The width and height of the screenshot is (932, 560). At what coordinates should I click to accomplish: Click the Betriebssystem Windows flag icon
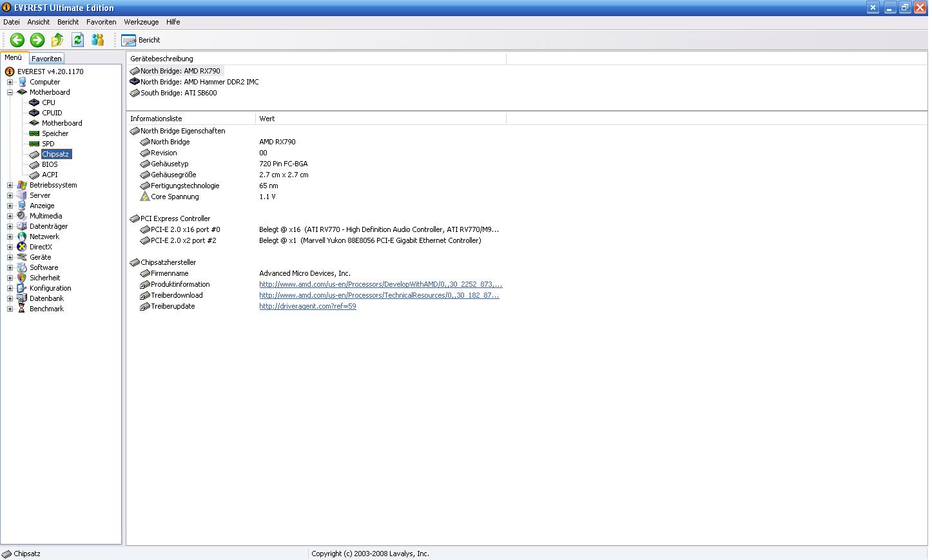tap(22, 185)
